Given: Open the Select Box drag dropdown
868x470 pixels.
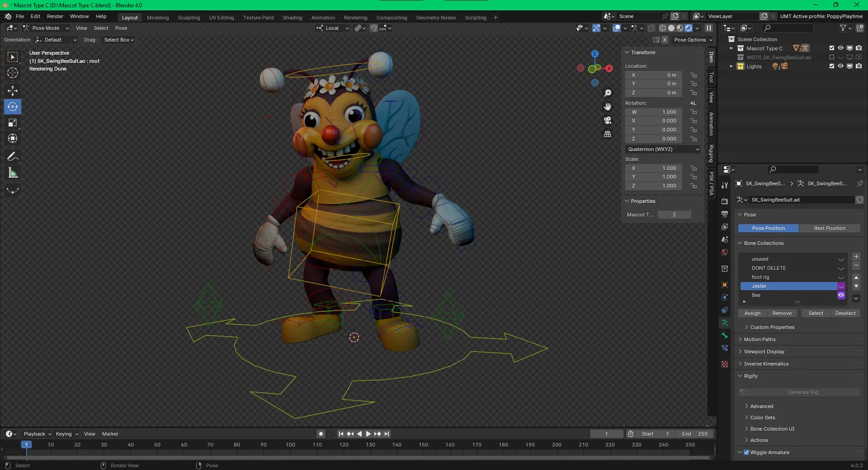Looking at the screenshot, I should click(x=119, y=40).
